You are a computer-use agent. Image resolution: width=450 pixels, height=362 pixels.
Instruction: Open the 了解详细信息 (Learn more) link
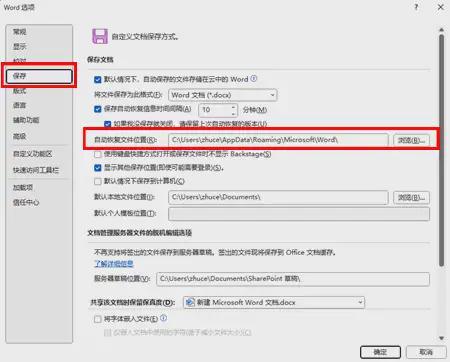tap(114, 264)
